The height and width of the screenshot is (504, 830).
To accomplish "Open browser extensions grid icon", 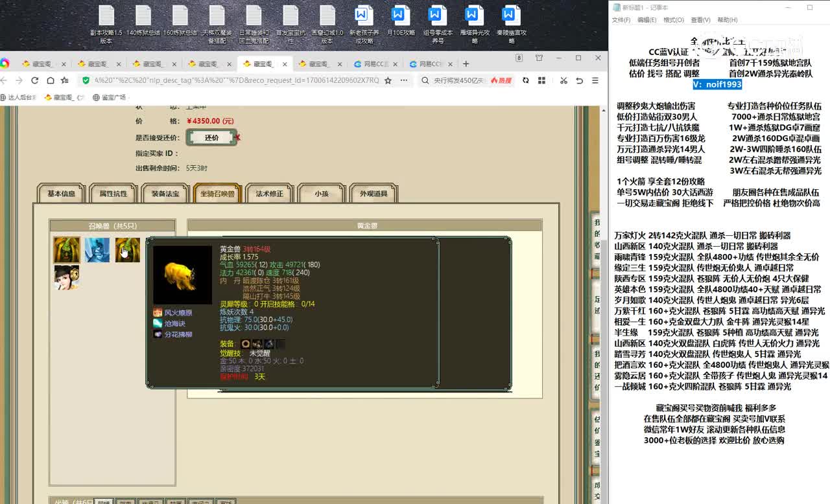I will (x=543, y=80).
